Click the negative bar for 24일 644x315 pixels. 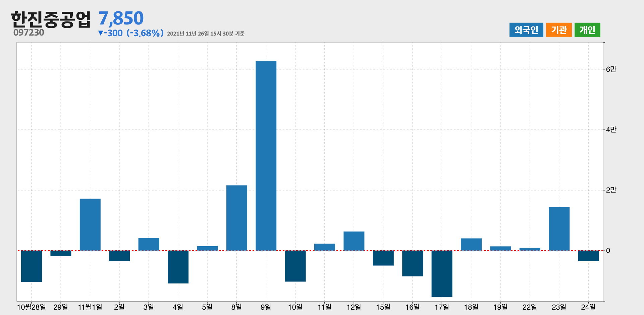point(588,256)
